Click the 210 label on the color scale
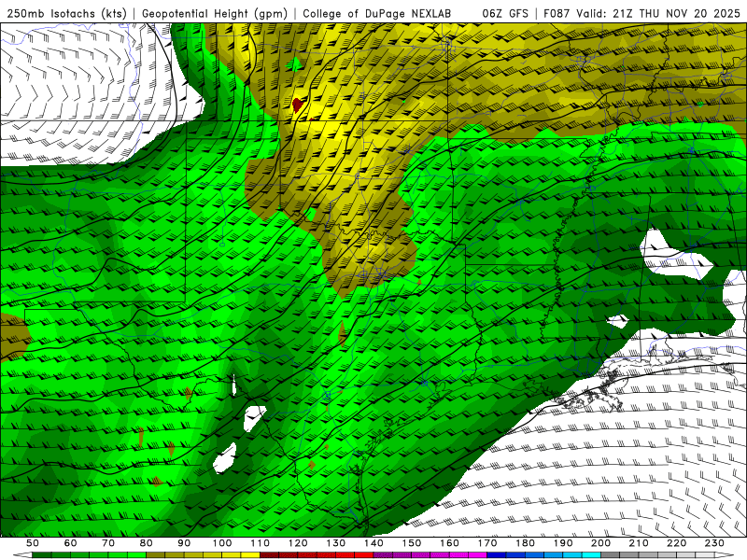Viewport: 747px width, 560px height. tap(639, 543)
